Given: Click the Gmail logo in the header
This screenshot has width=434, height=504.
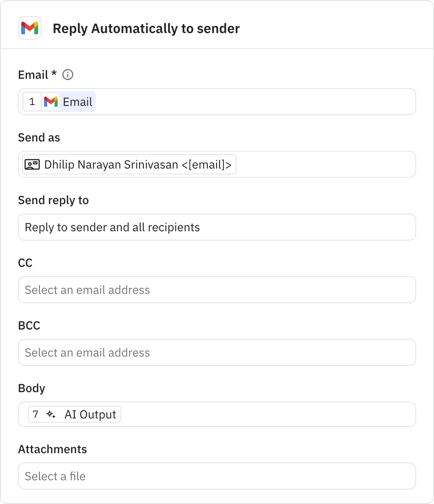Looking at the screenshot, I should tap(30, 28).
